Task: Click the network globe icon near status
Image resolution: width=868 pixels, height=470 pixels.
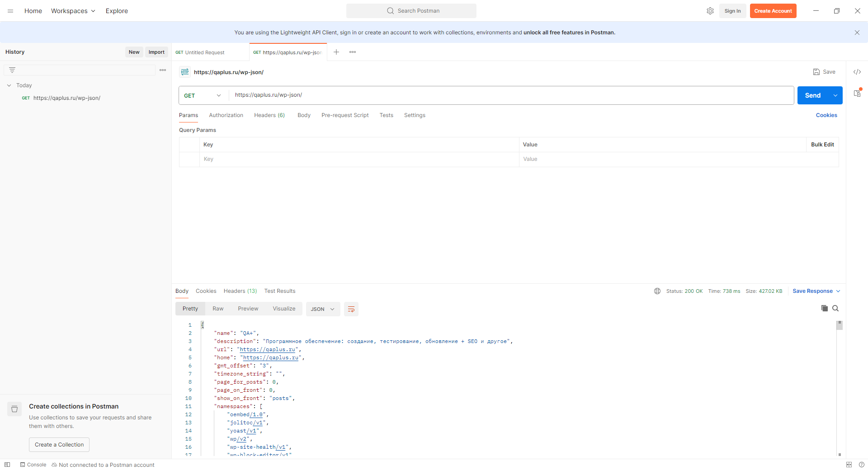Action: 657,291
